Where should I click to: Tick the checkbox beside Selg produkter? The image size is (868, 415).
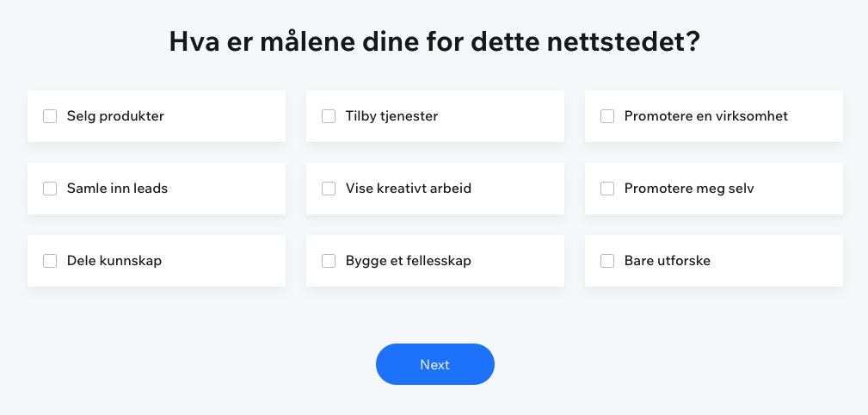[x=50, y=116]
